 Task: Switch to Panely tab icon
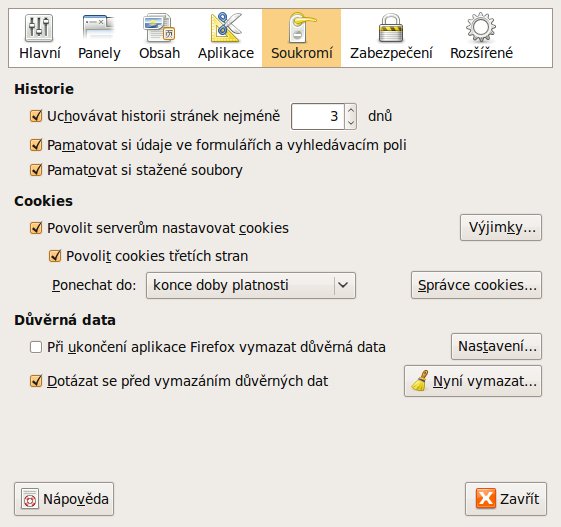click(x=98, y=28)
